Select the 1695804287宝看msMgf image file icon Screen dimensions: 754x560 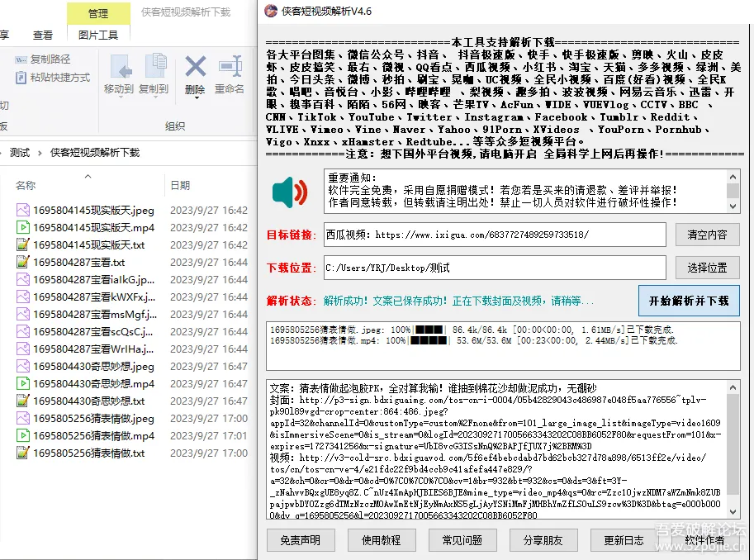[x=22, y=314]
